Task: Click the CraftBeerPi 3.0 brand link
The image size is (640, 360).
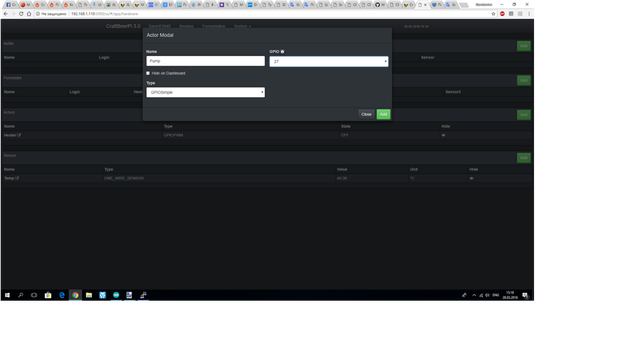Action: [x=123, y=26]
